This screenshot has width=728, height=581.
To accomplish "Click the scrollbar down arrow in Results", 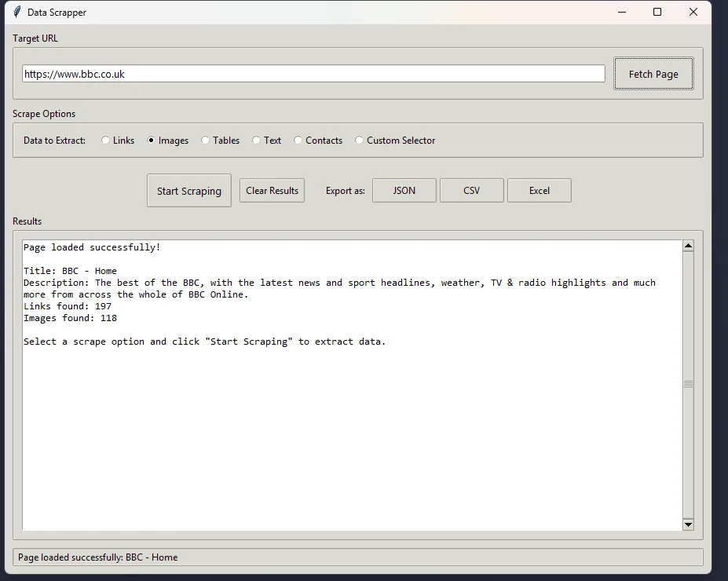I will pyautogui.click(x=689, y=524).
